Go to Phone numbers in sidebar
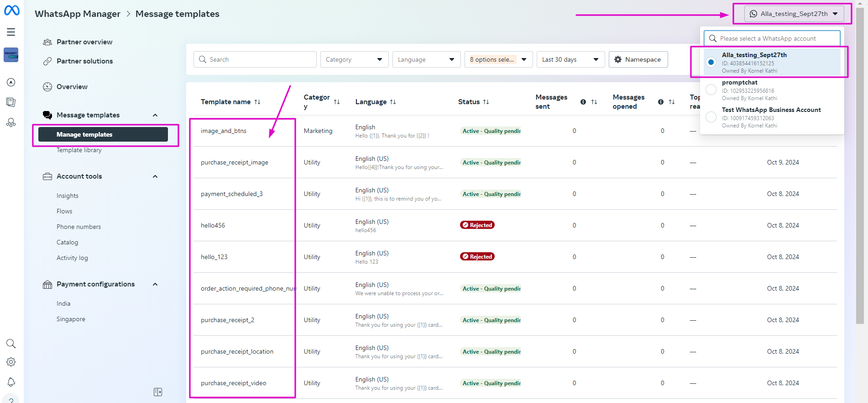This screenshot has width=868, height=403. [78, 227]
